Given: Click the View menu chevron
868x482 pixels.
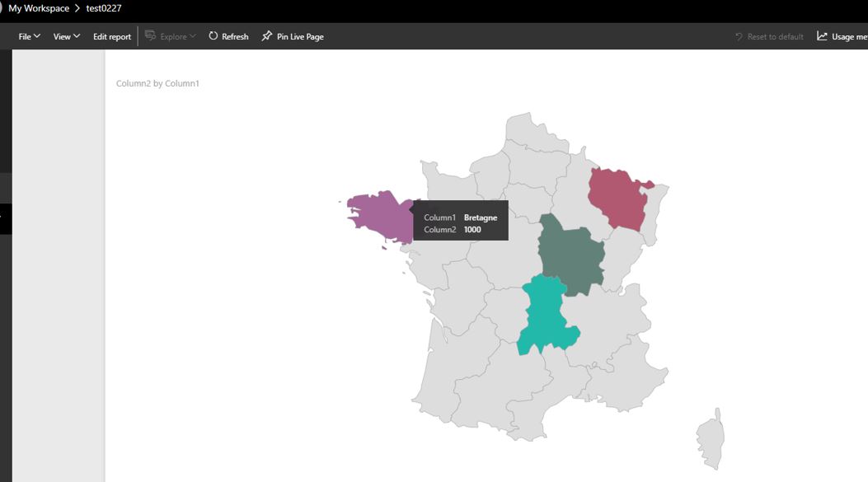Looking at the screenshot, I should tap(77, 36).
